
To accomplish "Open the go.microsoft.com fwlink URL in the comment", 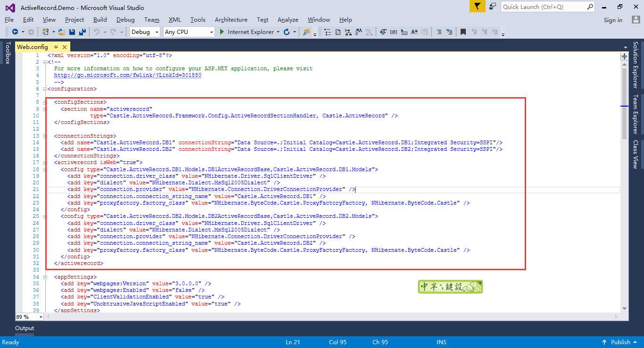I will click(x=128, y=75).
